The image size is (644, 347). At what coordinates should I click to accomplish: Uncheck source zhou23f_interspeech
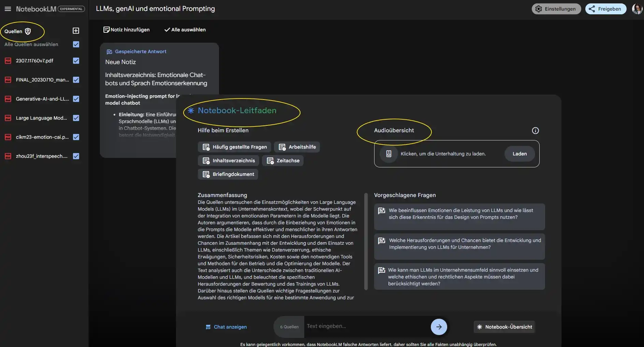[76, 156]
